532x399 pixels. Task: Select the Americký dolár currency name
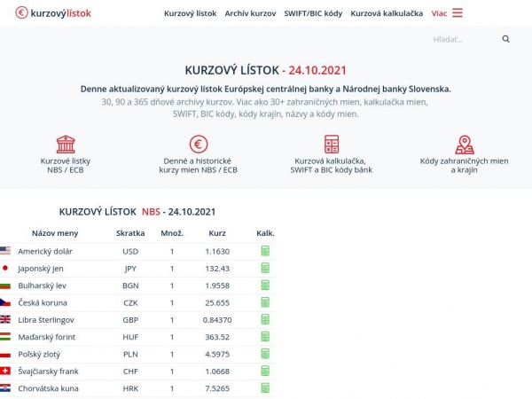click(x=45, y=252)
